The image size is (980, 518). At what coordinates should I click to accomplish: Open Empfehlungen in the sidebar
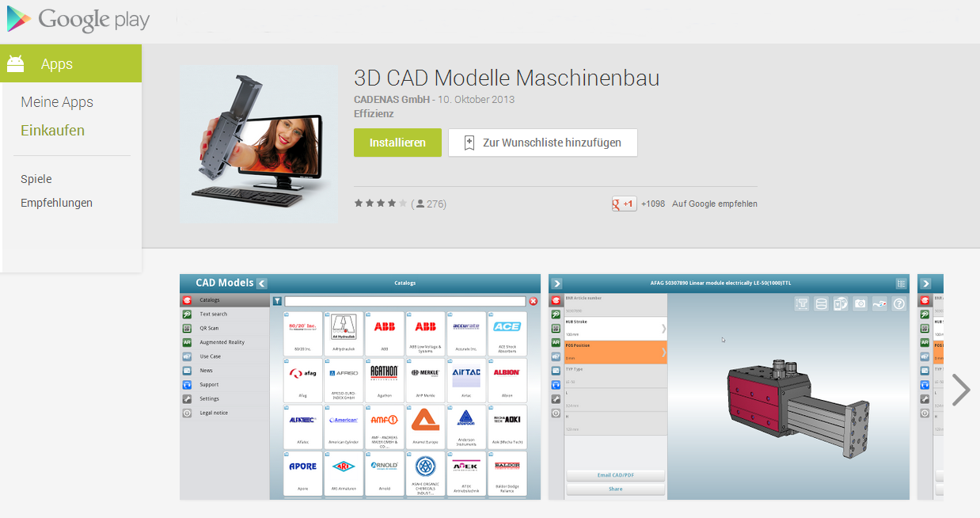tap(56, 203)
